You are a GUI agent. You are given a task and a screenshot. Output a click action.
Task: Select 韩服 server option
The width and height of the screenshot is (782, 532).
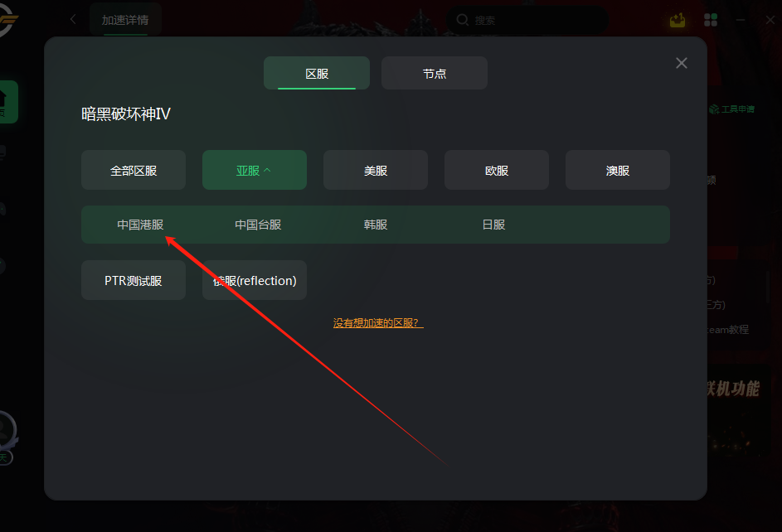(x=376, y=225)
